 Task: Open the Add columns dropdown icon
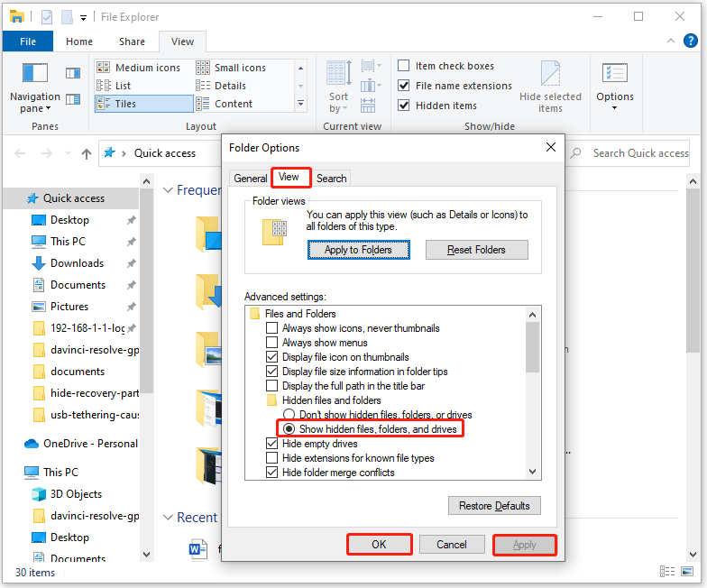click(372, 85)
